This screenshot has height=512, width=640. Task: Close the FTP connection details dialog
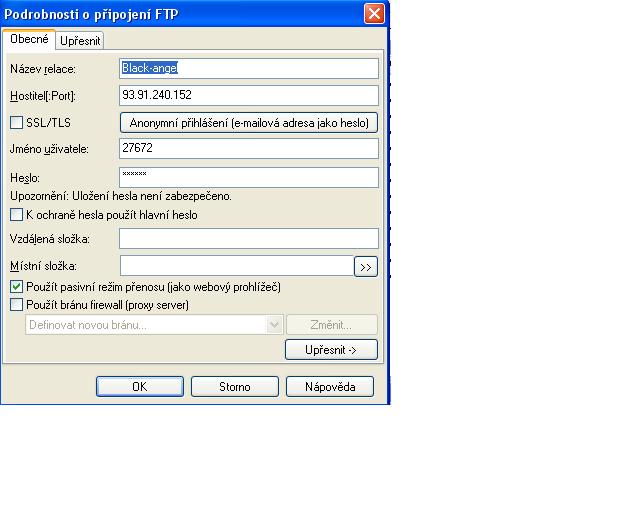point(374,13)
